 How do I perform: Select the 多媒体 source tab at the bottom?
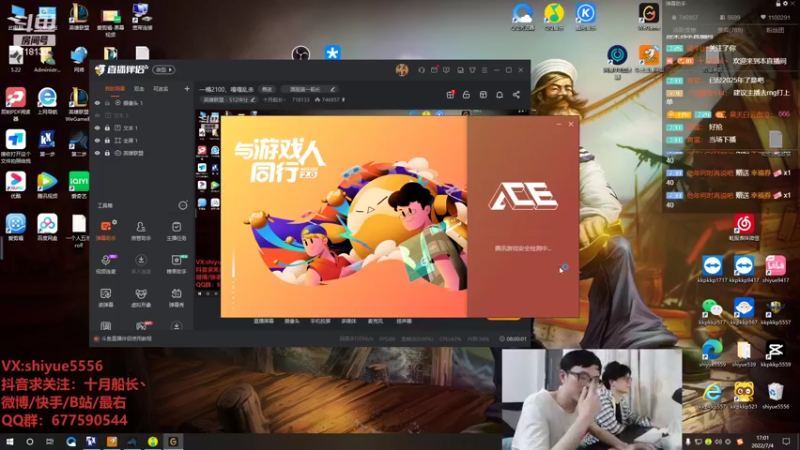pos(348,321)
